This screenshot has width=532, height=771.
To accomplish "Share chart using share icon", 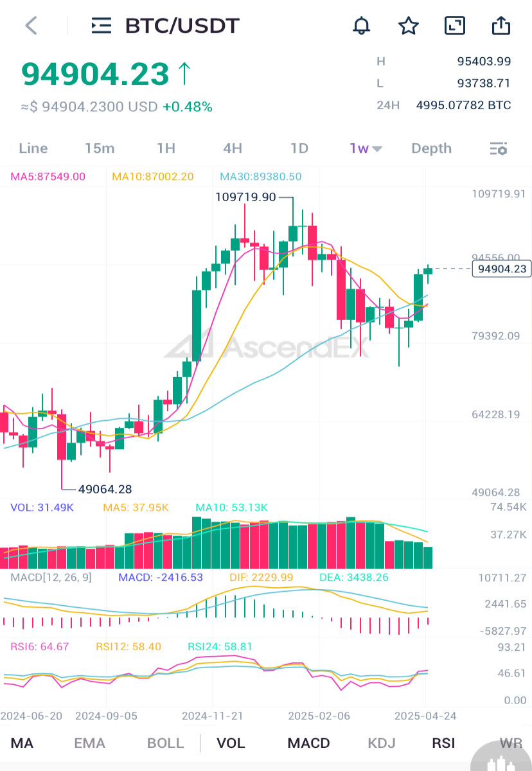I will tap(501, 25).
